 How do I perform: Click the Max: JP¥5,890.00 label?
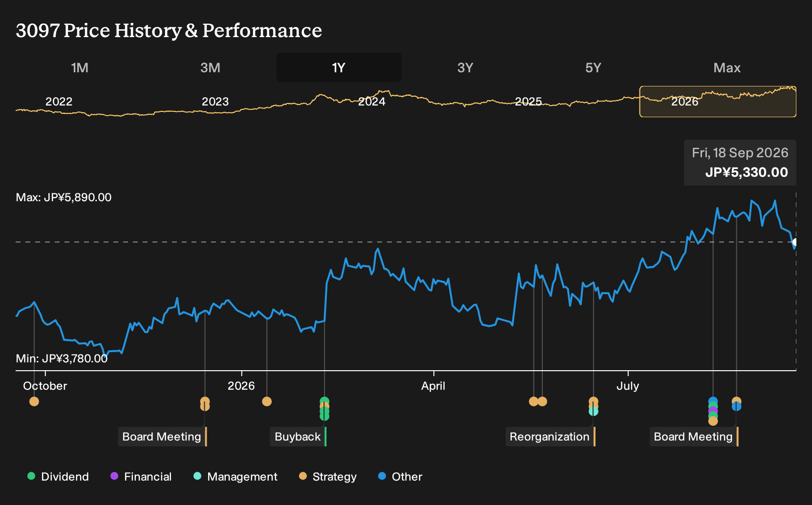point(64,197)
